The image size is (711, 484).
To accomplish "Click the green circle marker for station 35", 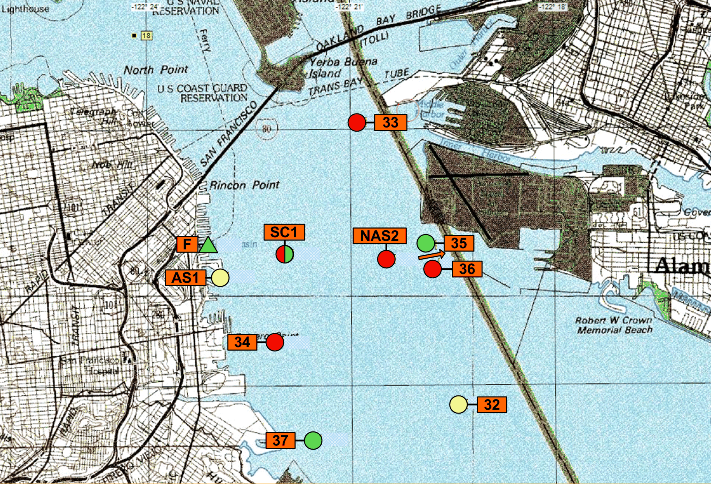I will tap(426, 244).
